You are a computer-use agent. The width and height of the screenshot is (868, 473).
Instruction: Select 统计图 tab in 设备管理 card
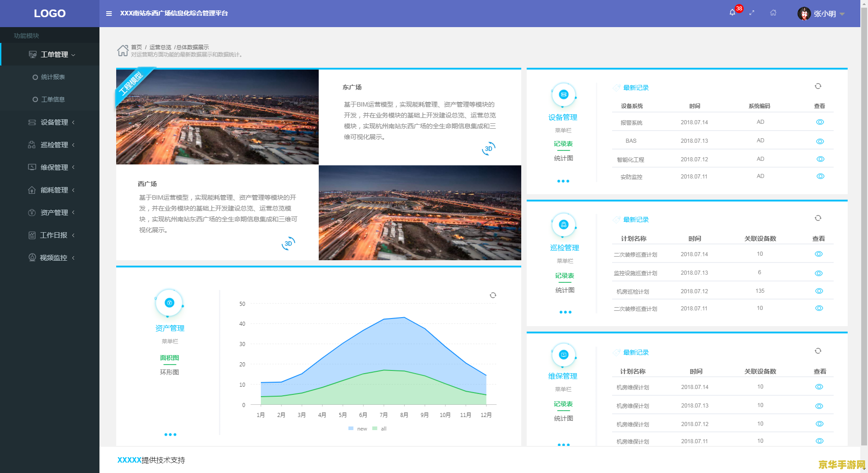coord(563,158)
